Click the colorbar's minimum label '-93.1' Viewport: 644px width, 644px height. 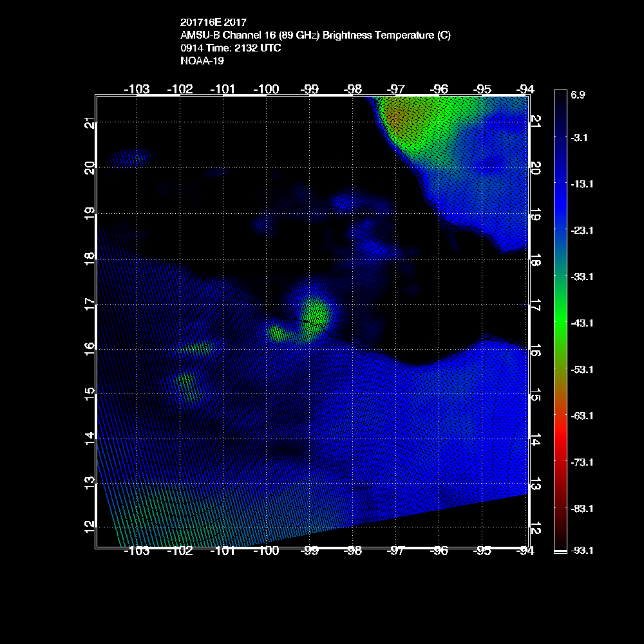582,551
